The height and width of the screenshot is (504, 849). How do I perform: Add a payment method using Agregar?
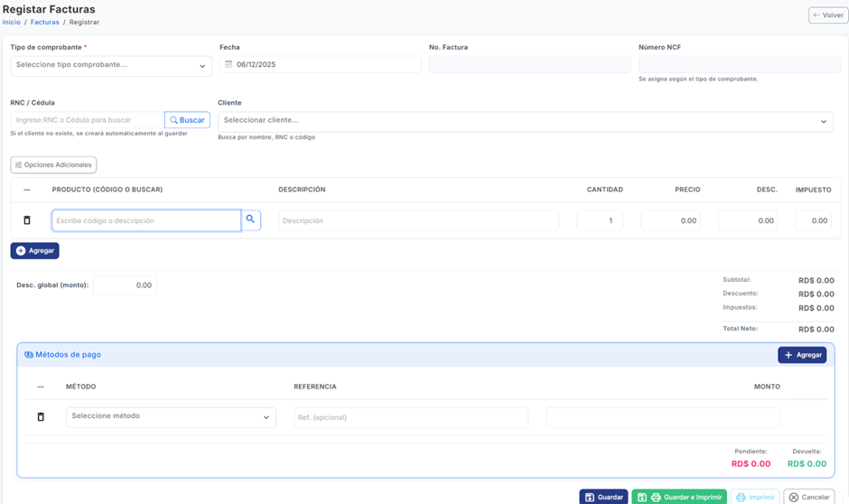pyautogui.click(x=802, y=355)
